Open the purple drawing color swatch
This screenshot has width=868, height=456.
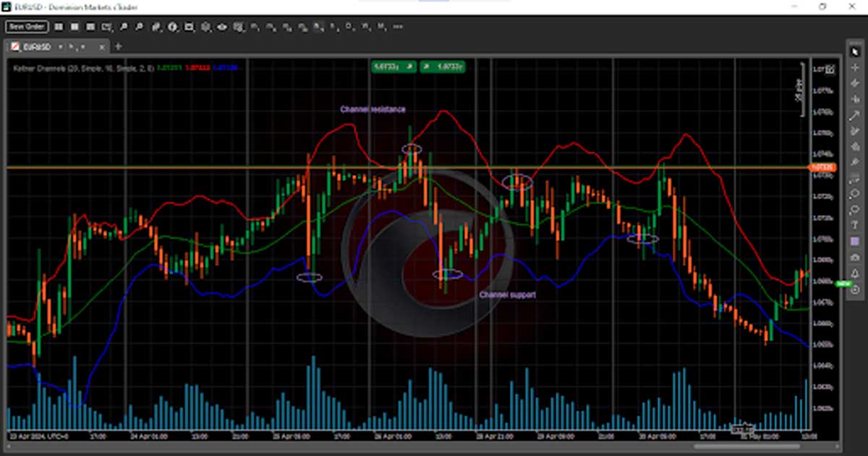pos(855,242)
